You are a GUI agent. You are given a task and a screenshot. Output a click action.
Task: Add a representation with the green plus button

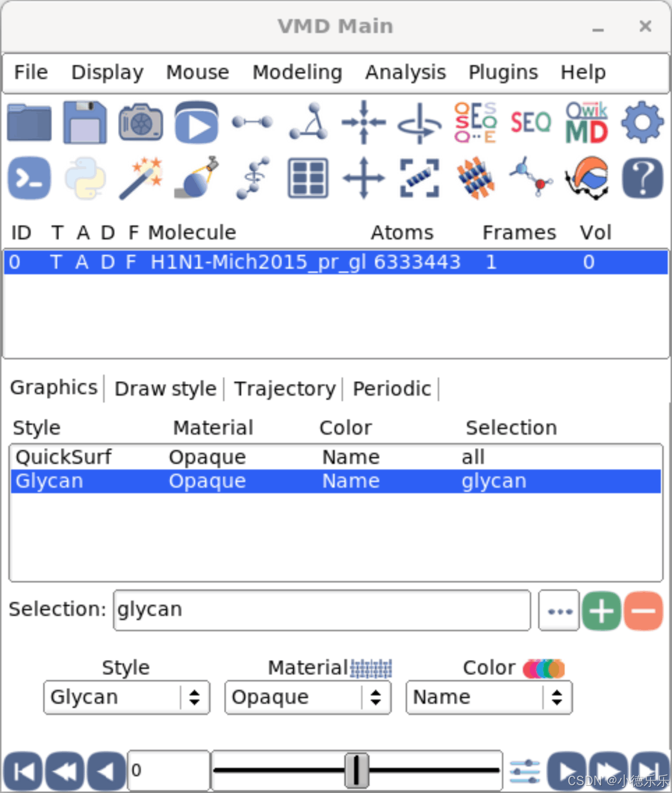tap(601, 611)
